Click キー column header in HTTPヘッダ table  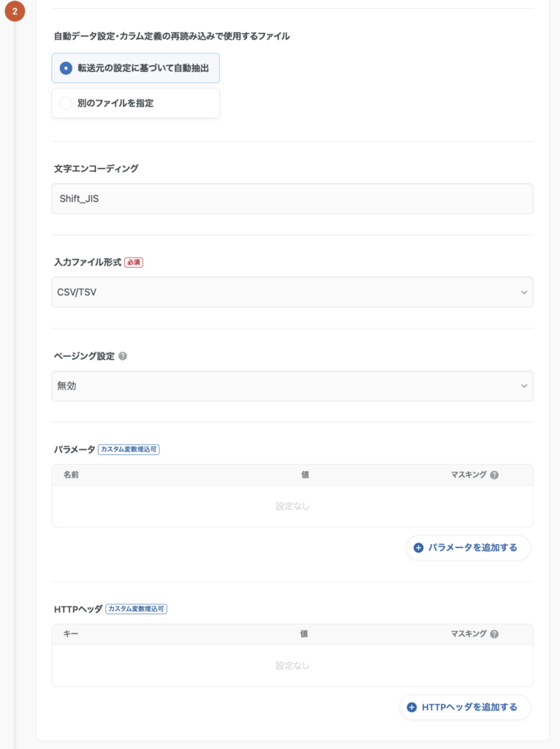coord(71,634)
